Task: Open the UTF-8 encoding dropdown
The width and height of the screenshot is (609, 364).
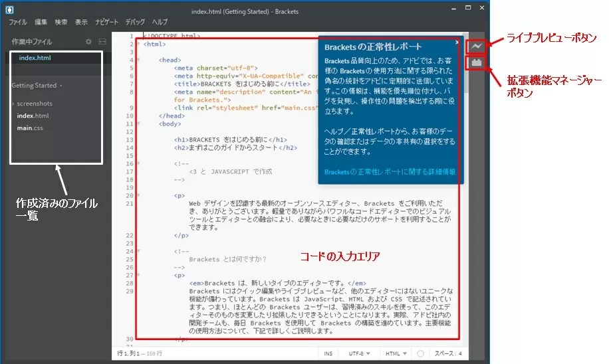Action: pyautogui.click(x=359, y=353)
